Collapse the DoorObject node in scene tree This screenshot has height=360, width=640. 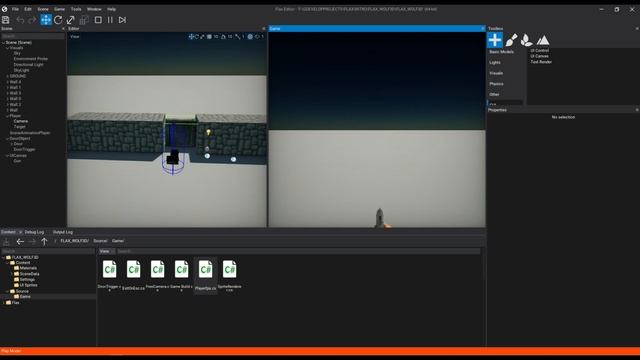[7, 139]
